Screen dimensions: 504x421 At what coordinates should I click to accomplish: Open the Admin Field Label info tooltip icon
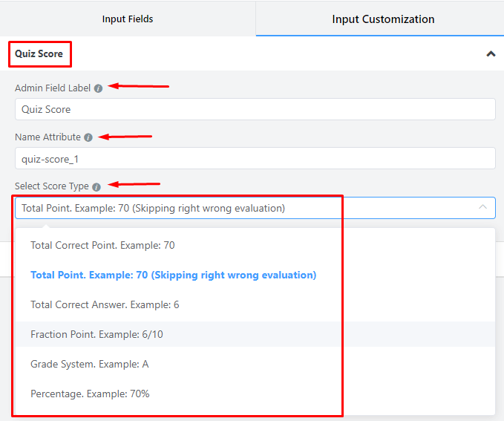coord(99,88)
